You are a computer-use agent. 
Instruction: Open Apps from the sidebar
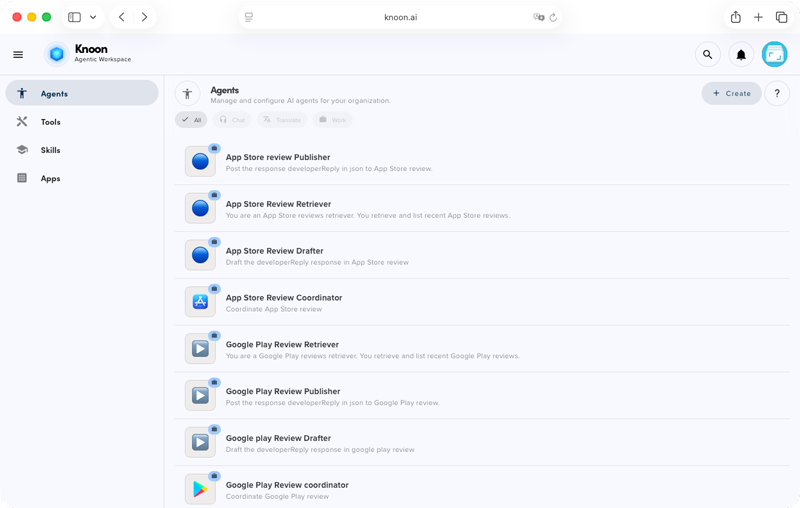pos(50,178)
